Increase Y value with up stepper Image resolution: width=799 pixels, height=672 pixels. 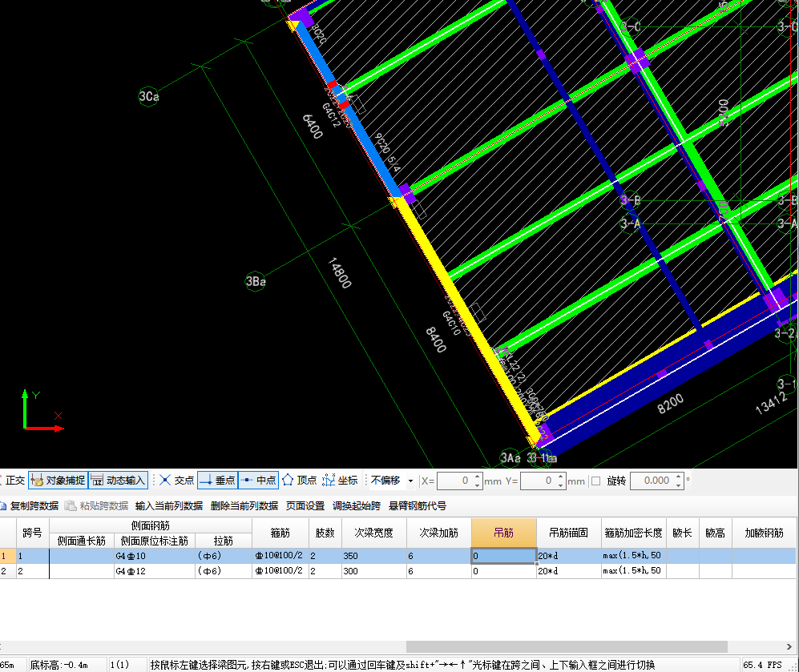[x=560, y=477]
